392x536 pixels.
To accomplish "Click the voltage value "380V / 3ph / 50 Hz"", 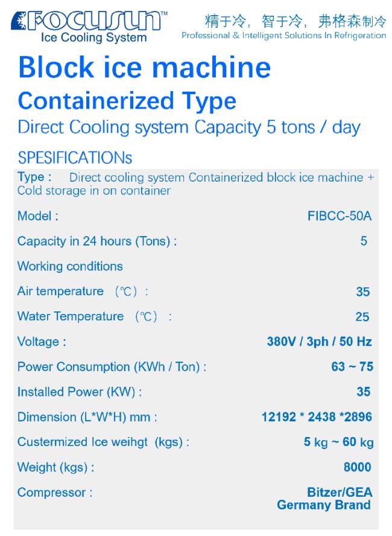I will [x=320, y=342].
